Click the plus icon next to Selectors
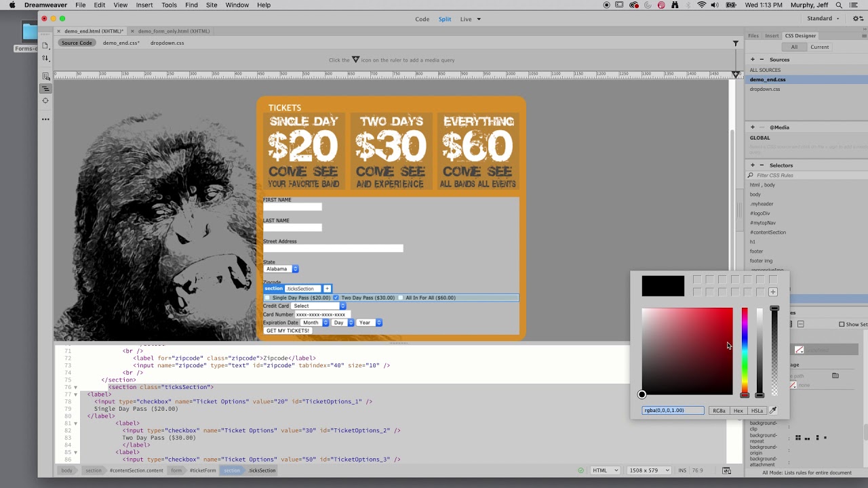 click(x=752, y=165)
